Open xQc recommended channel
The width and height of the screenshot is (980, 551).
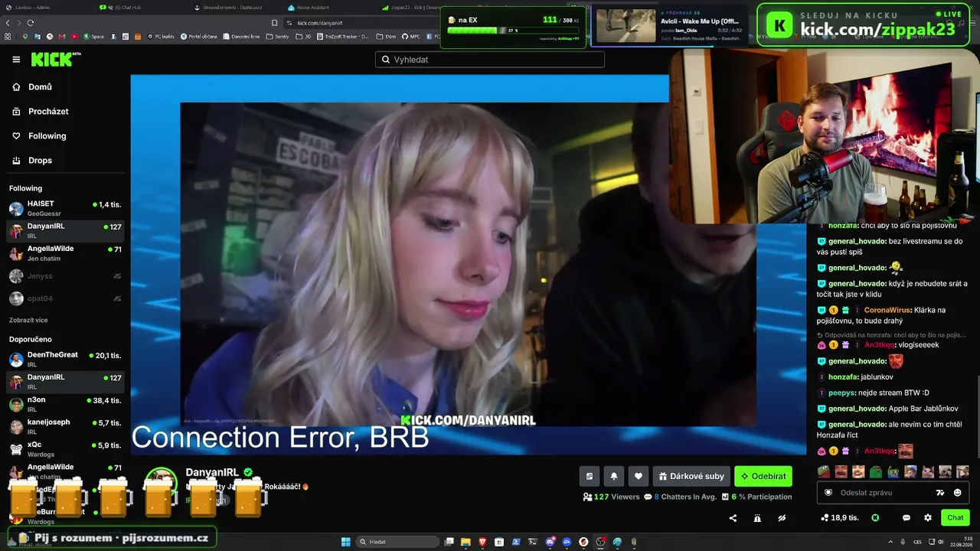pos(65,449)
